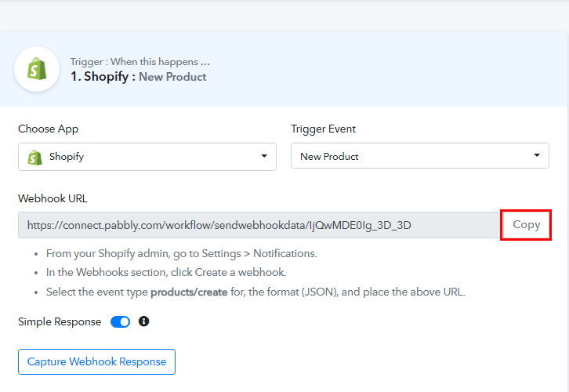The width and height of the screenshot is (569, 392).
Task: Click the 'Trigger : When this happens ...' text
Action: (140, 62)
